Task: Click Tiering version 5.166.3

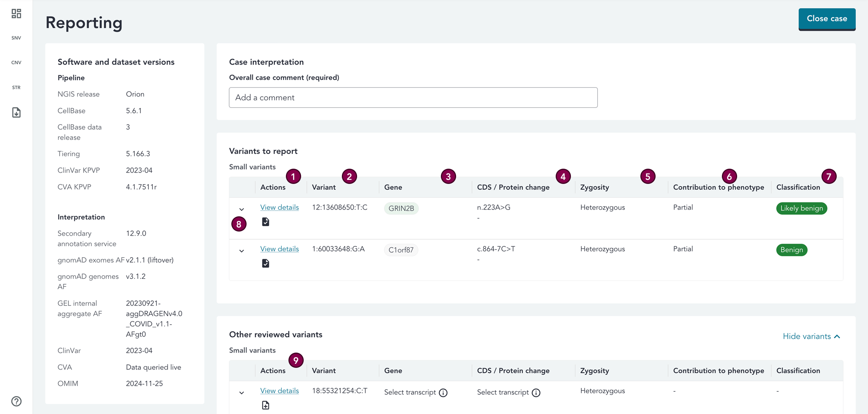Action: 138,154
